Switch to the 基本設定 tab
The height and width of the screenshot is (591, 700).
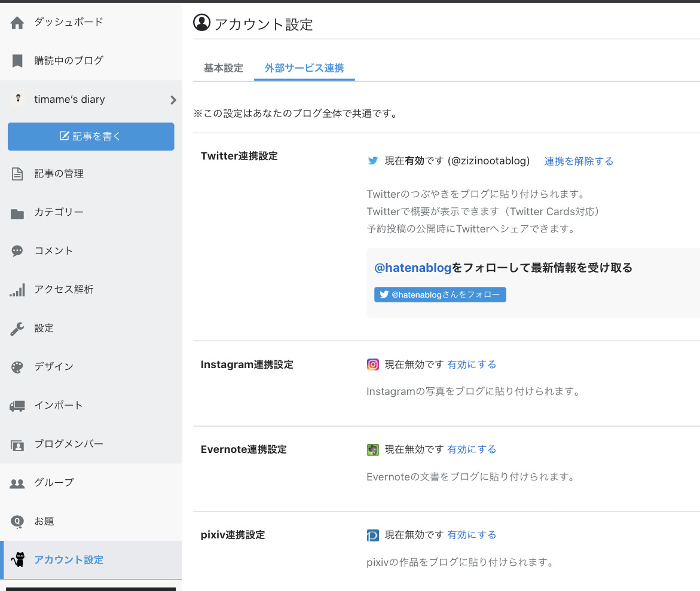[222, 68]
